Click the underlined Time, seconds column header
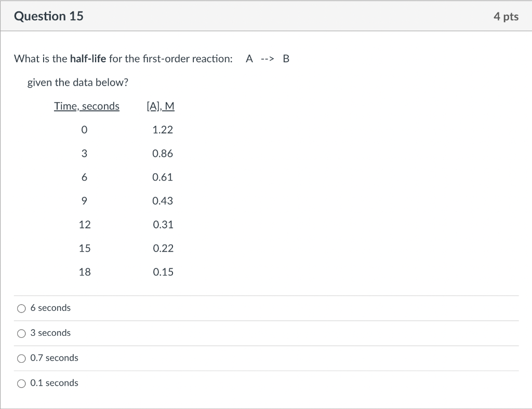The image size is (532, 409). 87,106
